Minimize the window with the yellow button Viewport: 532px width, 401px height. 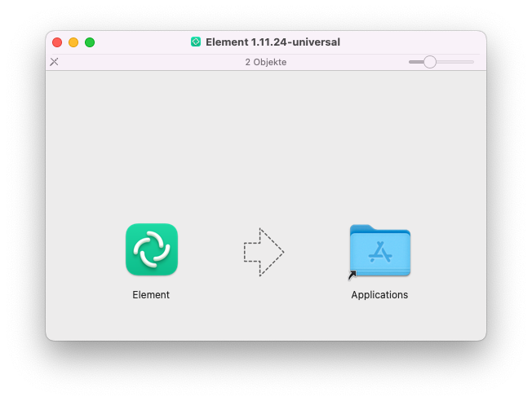(x=73, y=42)
